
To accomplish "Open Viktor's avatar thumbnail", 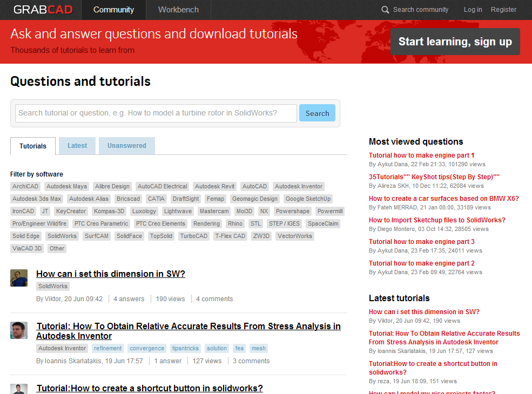I will point(19,278).
